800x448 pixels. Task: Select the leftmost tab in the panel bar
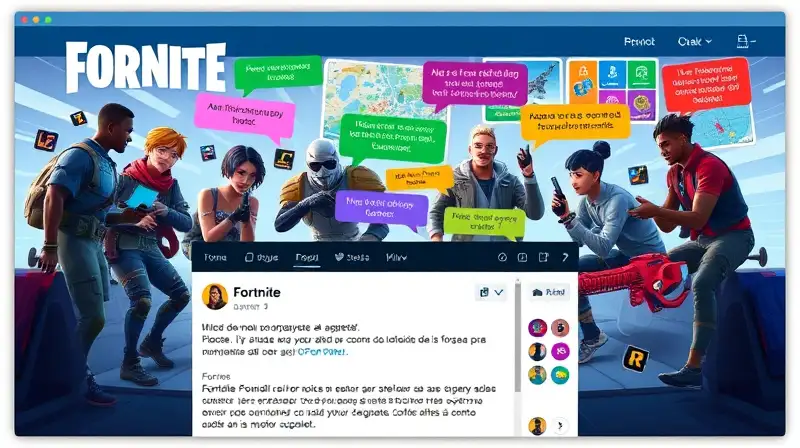215,257
